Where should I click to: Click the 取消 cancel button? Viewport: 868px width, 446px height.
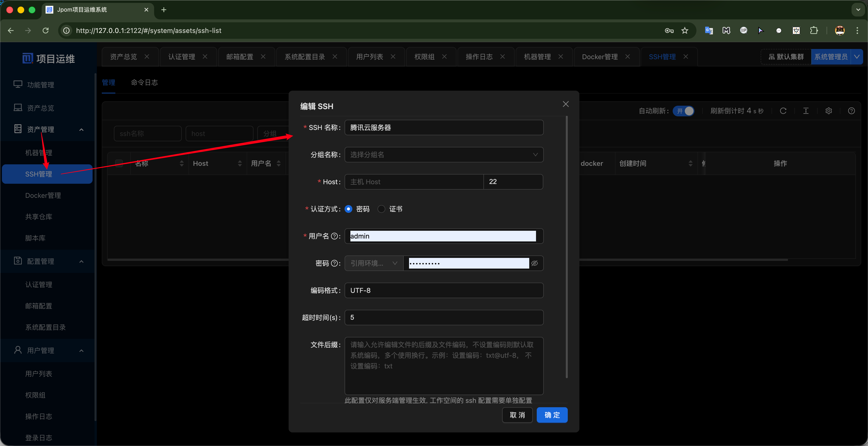click(517, 415)
